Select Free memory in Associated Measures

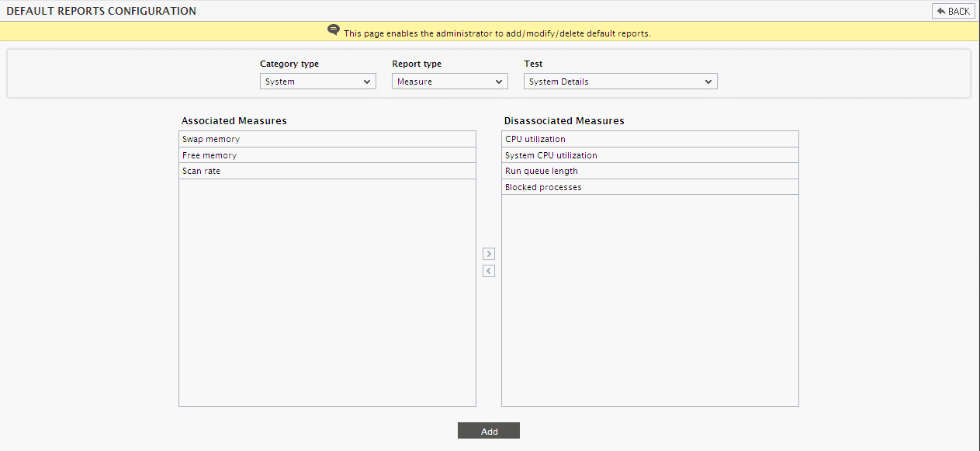(x=327, y=155)
